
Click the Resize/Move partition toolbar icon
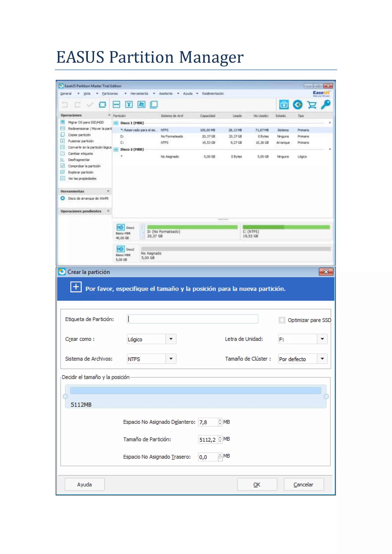116,104
